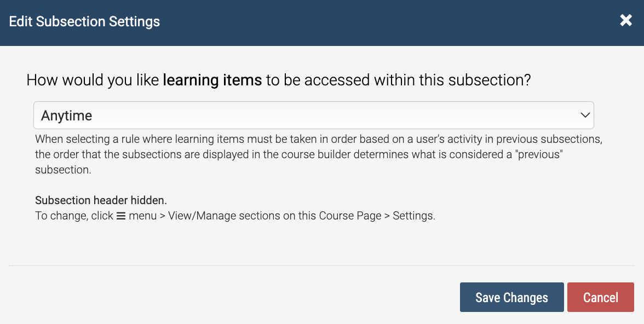Close the Edit Subsection Settings dialog

(x=626, y=20)
